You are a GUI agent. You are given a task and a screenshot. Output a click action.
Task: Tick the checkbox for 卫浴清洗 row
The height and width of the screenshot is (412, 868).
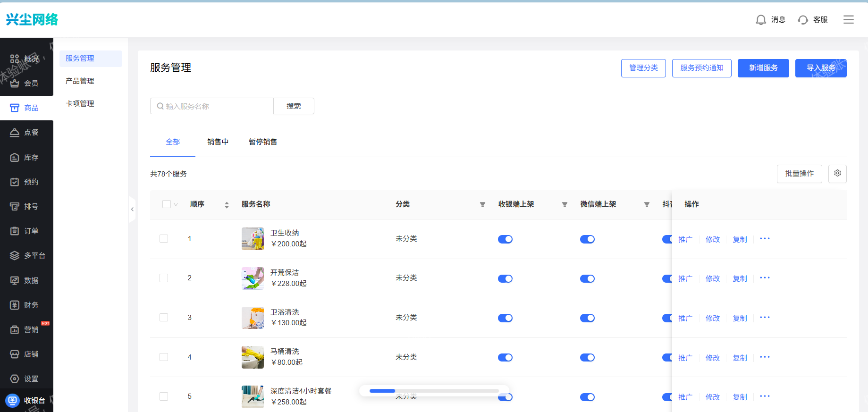(164, 318)
